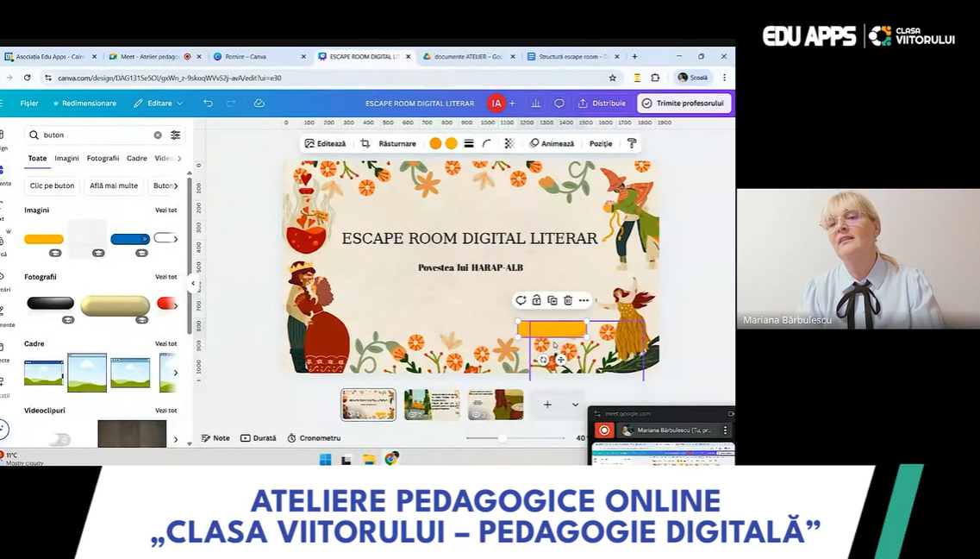Reload the Canva page
The image size is (980, 559).
click(27, 78)
